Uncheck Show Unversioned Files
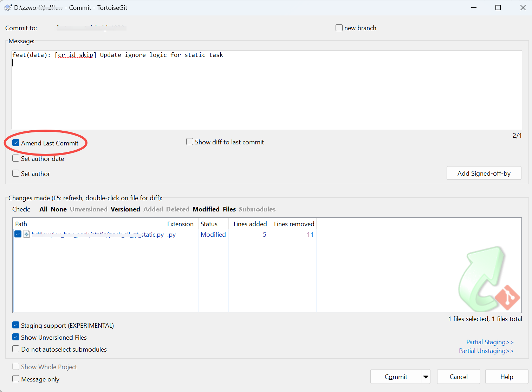Screen dimensions: 532x392 coord(16,337)
